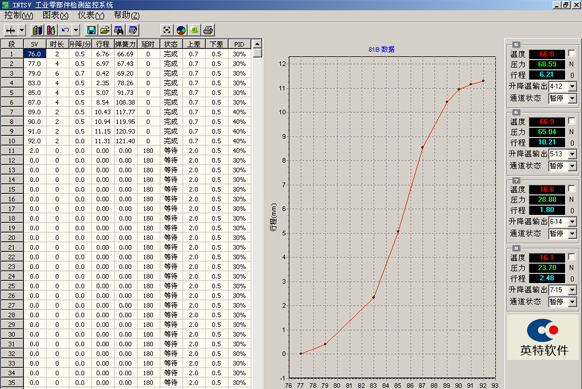The width and height of the screenshot is (582, 389).
Task: Click the fit-to-view target icon
Action: coord(167,30)
